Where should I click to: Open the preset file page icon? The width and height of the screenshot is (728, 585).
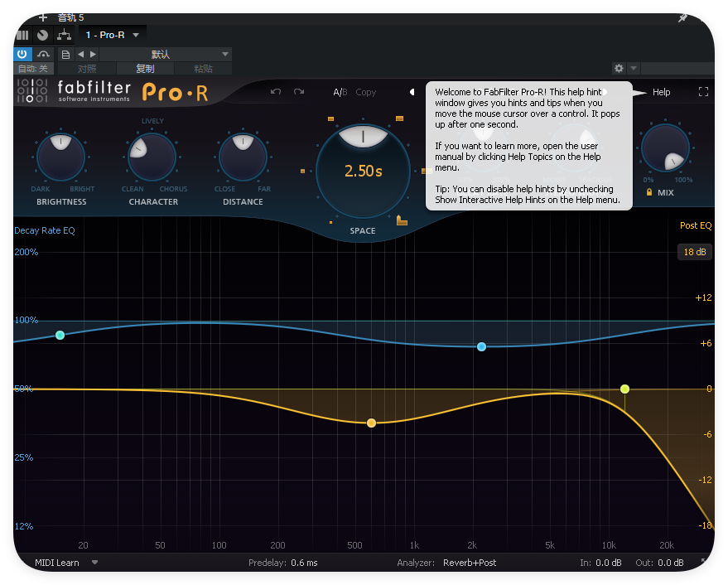tap(66, 55)
